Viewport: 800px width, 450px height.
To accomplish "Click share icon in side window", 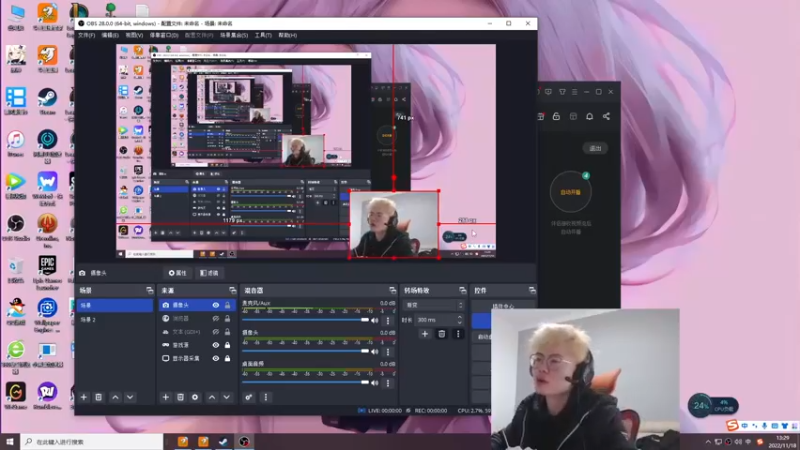I will click(x=606, y=116).
